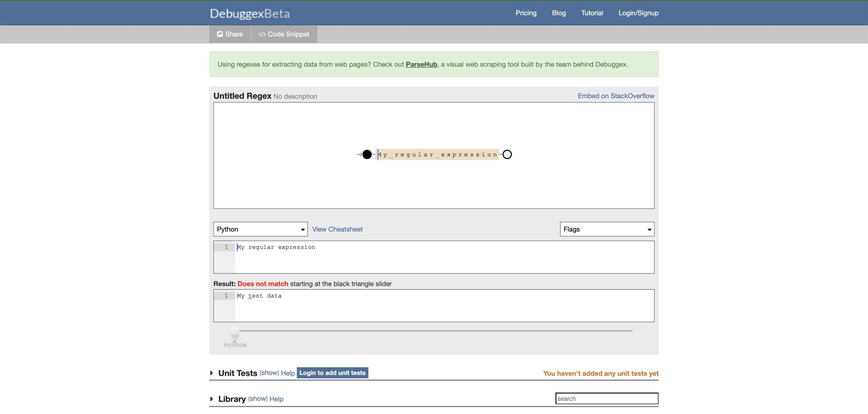Click the Position slider handle
The width and height of the screenshot is (868, 414).
(x=235, y=331)
